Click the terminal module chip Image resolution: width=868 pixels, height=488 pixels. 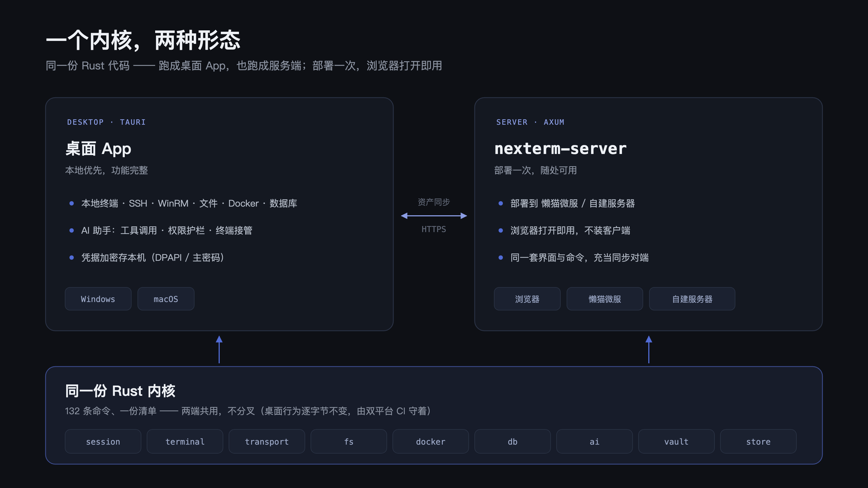click(x=185, y=442)
